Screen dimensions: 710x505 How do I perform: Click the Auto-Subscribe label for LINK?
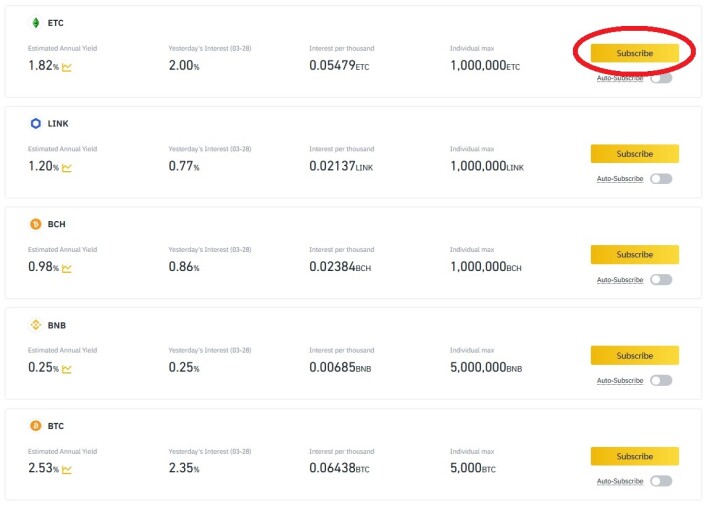tap(620, 179)
